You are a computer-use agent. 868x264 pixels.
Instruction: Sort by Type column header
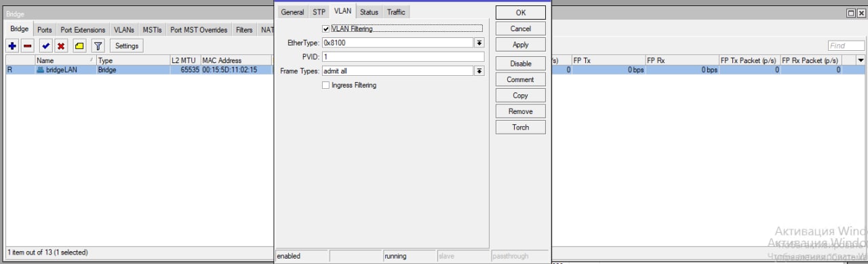[x=132, y=60]
